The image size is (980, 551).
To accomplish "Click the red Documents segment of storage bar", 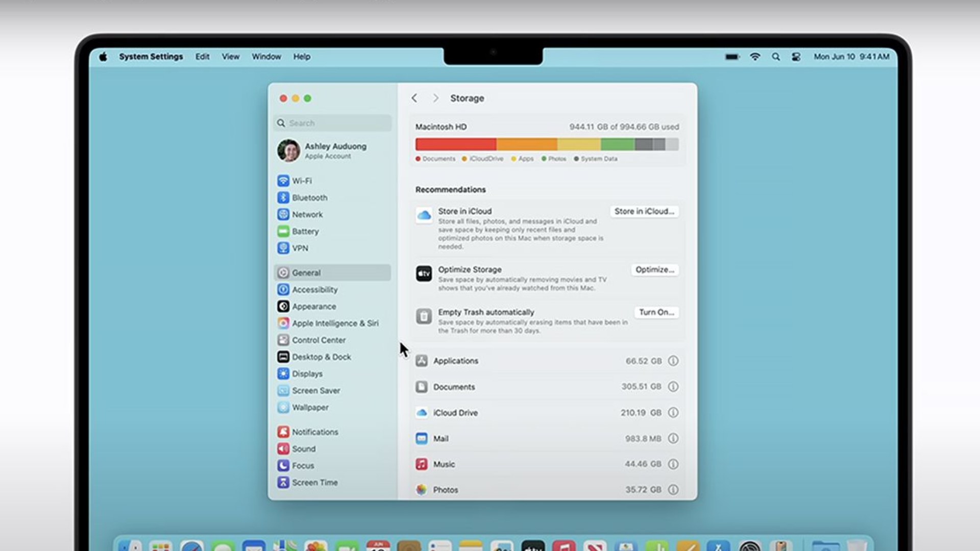I will click(x=456, y=144).
